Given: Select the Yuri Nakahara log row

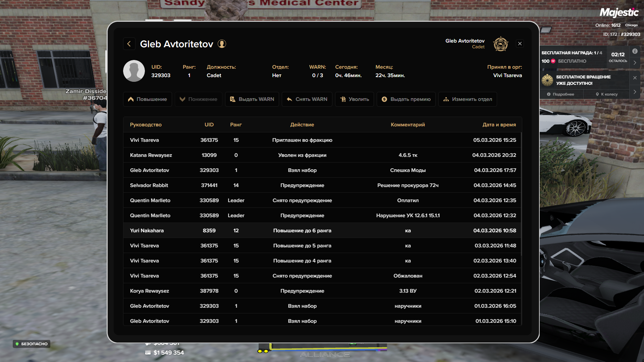Looking at the screenshot, I should (x=322, y=231).
